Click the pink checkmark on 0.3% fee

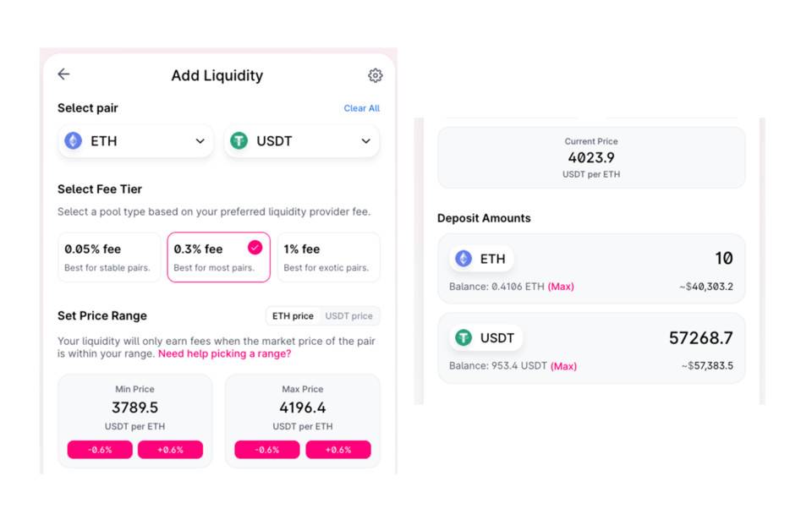click(255, 248)
